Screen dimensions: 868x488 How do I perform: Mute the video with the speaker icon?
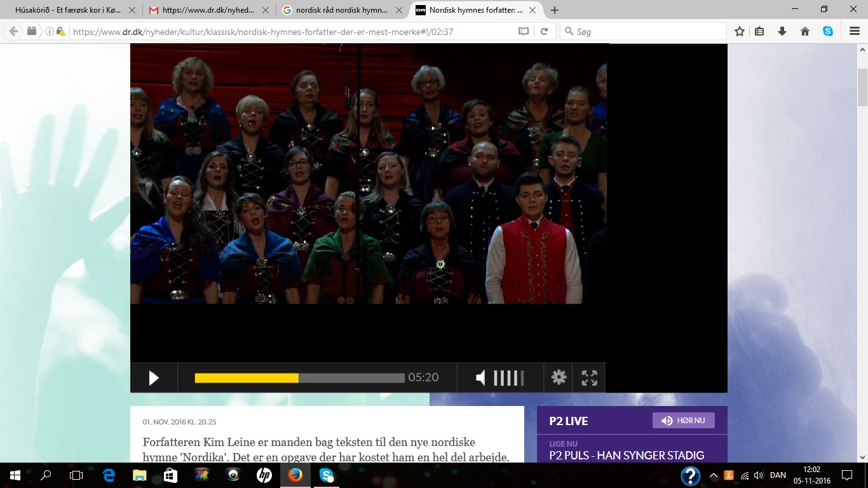pos(481,378)
